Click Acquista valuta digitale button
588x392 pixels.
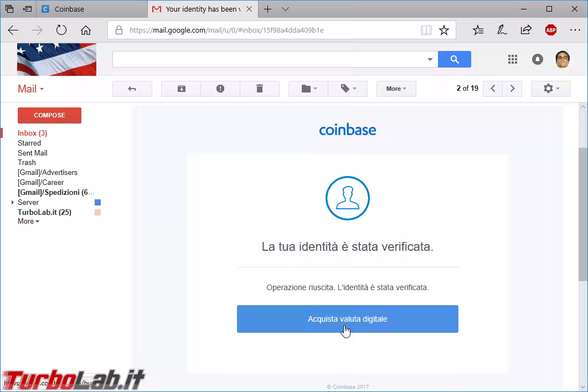(x=348, y=319)
